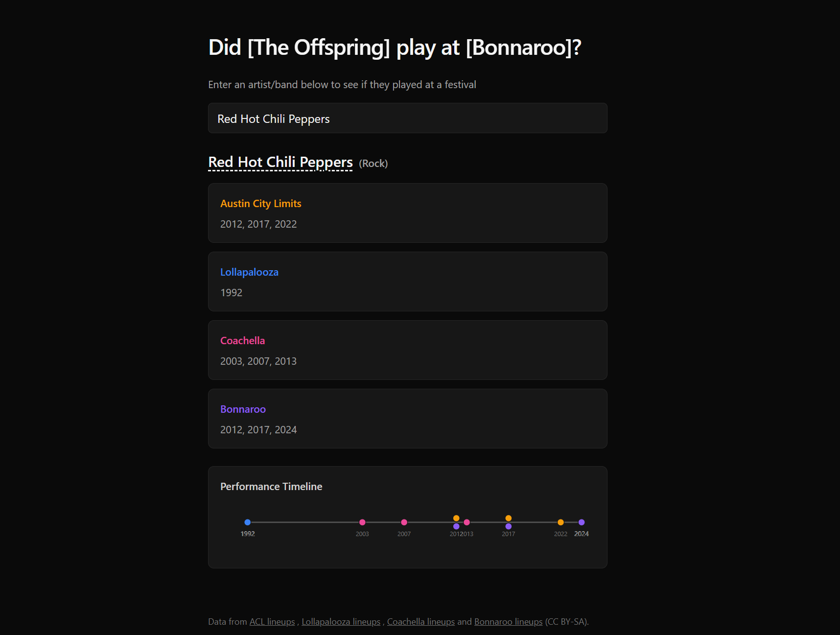The image size is (840, 635).
Task: Select the 2012 purple timeline dot
Action: pyautogui.click(x=456, y=526)
